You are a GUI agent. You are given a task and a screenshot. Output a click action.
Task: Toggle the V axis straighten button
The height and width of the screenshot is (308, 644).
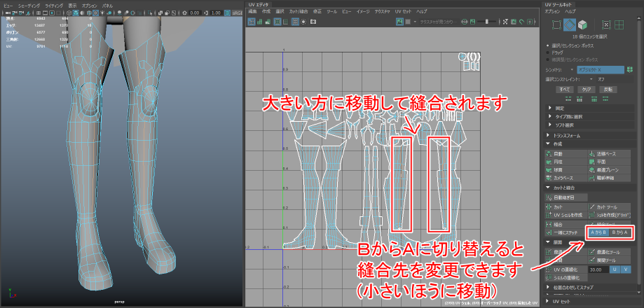[625, 269]
